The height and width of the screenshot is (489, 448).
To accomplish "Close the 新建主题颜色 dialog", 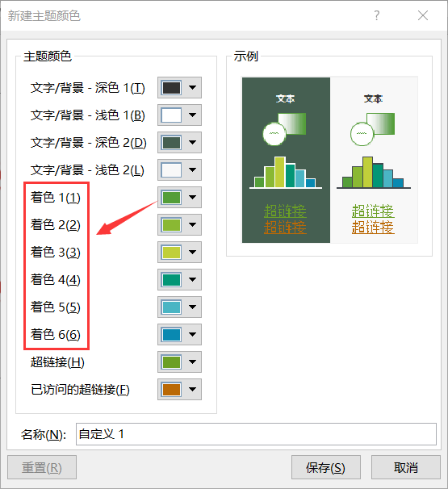I will click(423, 15).
